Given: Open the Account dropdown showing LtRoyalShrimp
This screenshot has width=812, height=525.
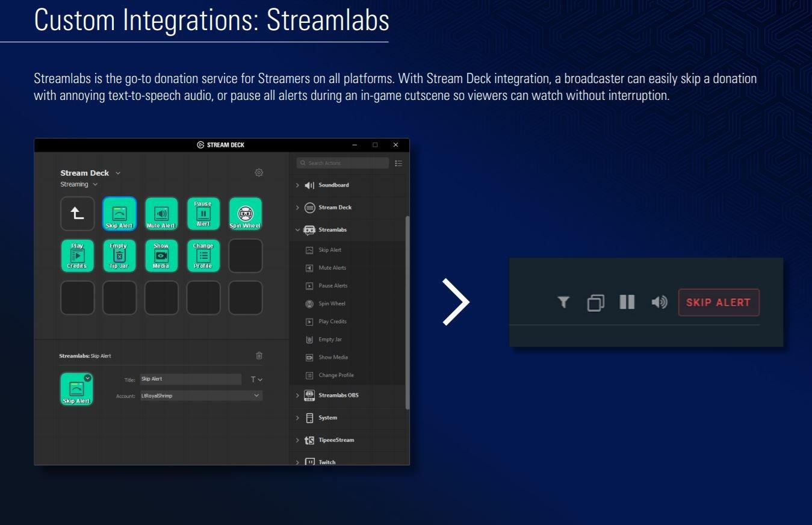Looking at the screenshot, I should tap(201, 396).
